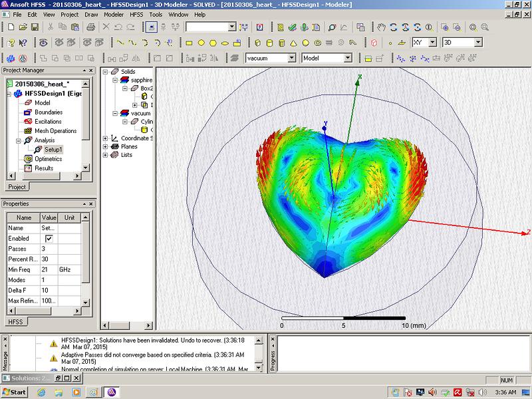The width and height of the screenshot is (532, 399).
Task: Select the Draw line tool
Action: tap(120, 43)
